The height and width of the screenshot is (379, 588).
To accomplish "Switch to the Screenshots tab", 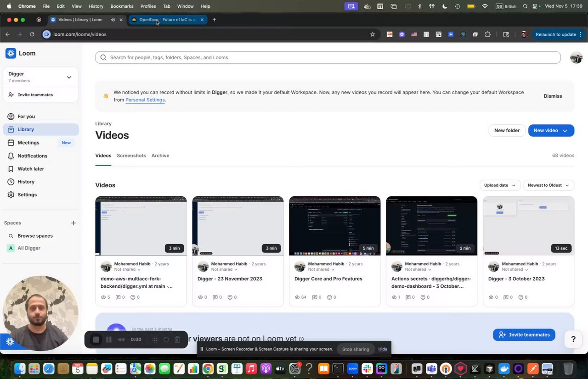I will [131, 156].
